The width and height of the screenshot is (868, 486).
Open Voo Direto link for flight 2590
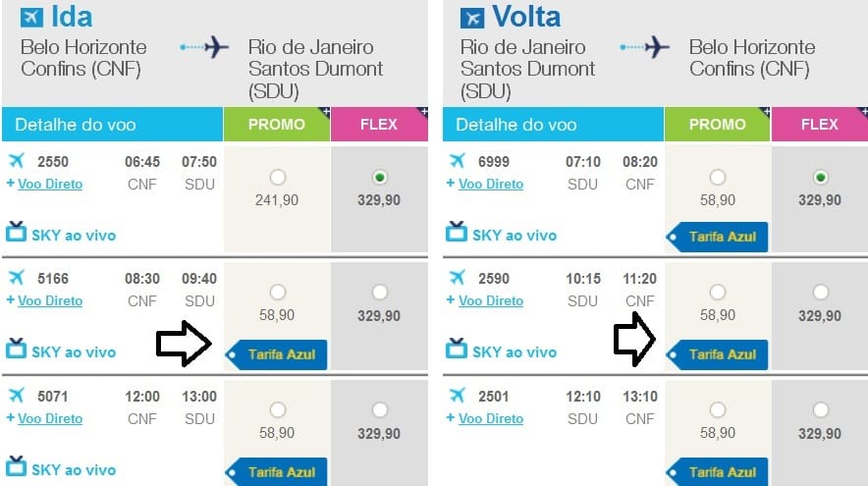(490, 301)
